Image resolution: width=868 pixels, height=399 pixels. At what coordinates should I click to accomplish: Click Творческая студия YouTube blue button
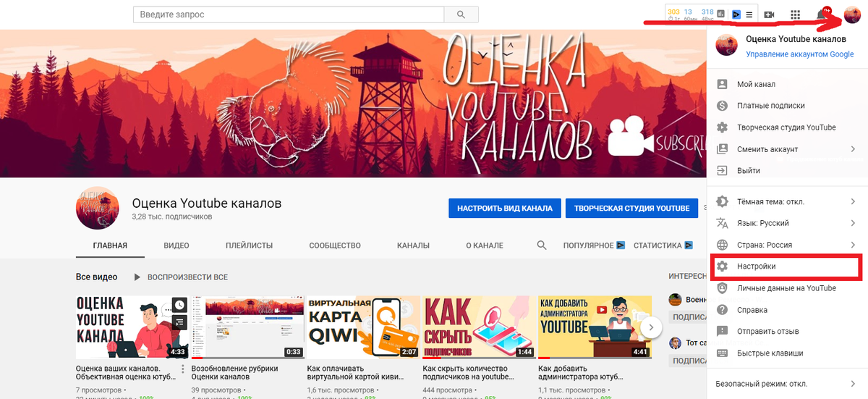coord(632,208)
